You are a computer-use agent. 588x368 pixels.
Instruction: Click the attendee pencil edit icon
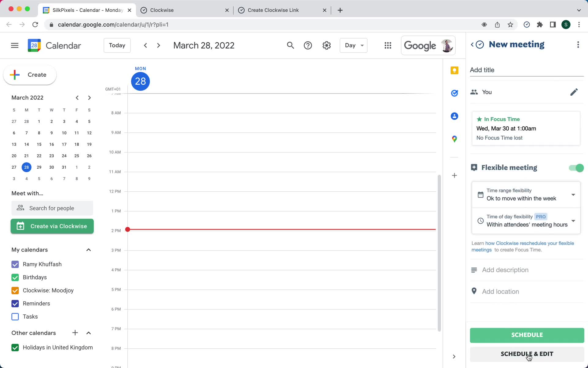click(575, 92)
